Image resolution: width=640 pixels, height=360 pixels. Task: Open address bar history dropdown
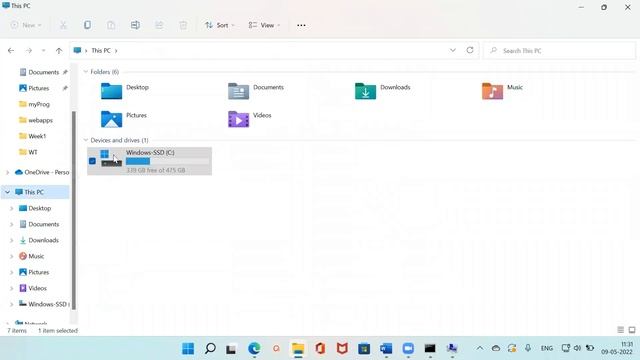tap(453, 50)
